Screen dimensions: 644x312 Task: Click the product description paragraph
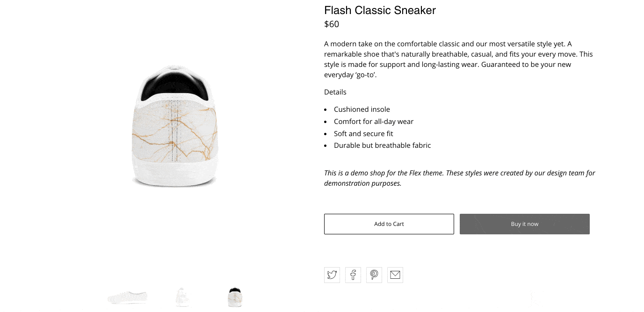click(x=458, y=59)
